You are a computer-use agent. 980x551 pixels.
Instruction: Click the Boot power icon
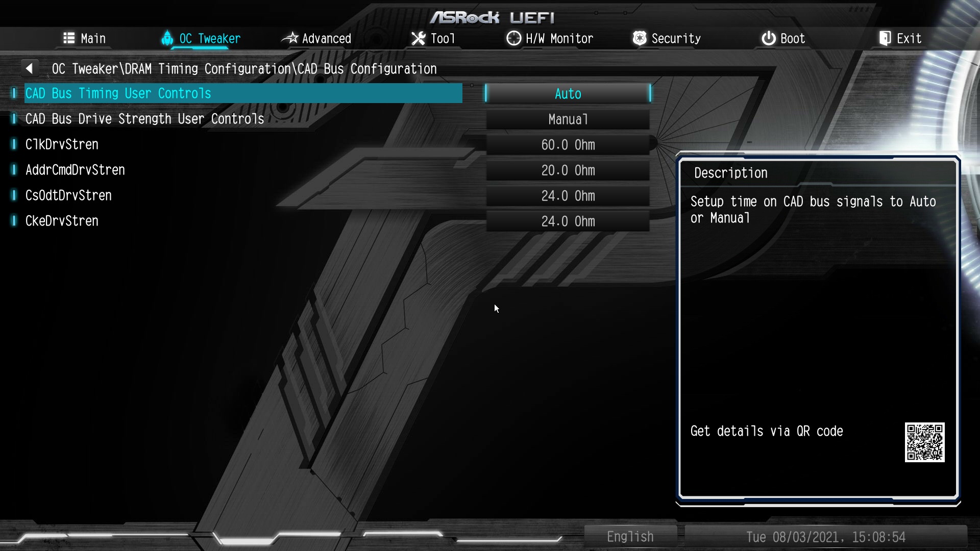click(x=768, y=38)
